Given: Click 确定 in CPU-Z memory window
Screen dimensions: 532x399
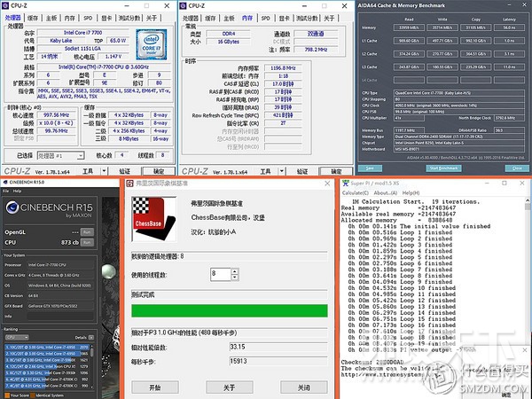Looking at the screenshot, I should [x=336, y=171].
